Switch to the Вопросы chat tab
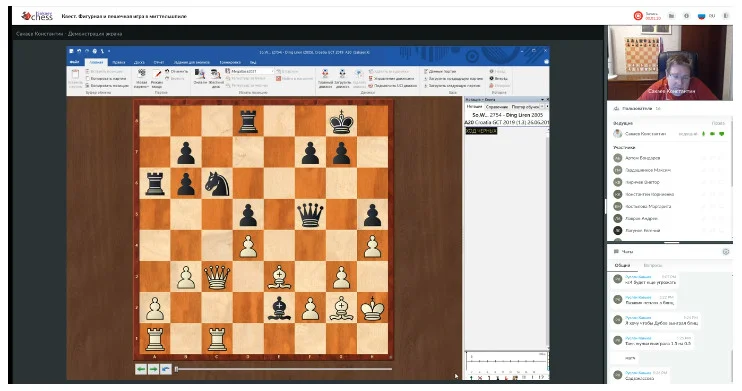742x391 pixels. pos(653,266)
